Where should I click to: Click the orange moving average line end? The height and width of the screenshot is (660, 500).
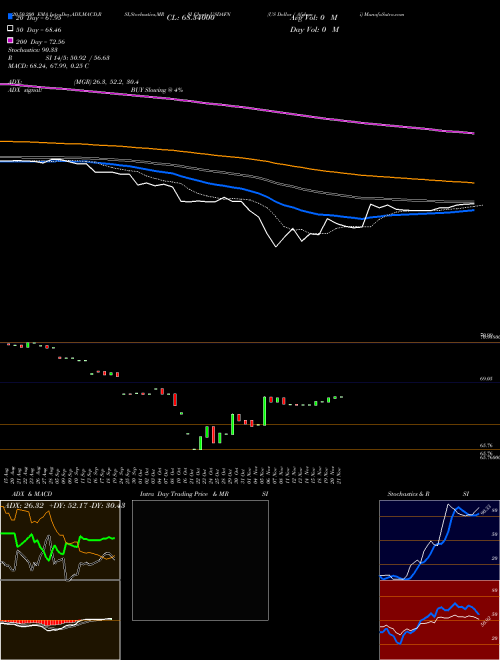click(473, 183)
